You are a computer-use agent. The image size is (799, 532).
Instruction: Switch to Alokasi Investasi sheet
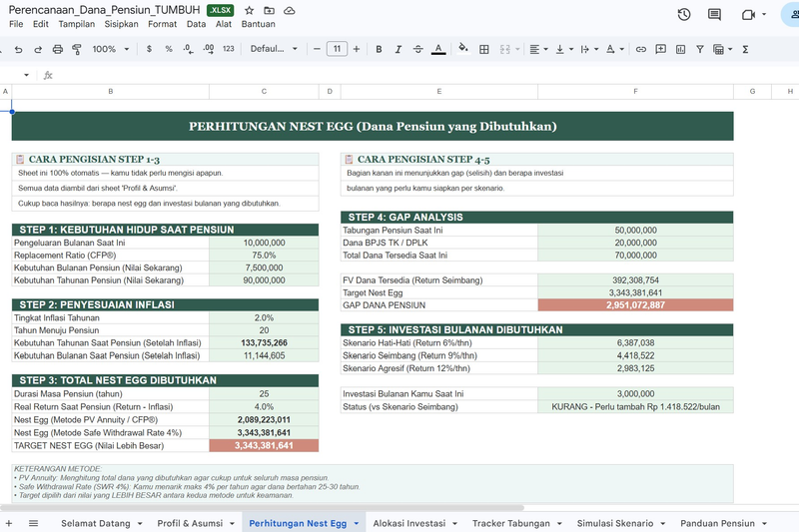tap(409, 523)
